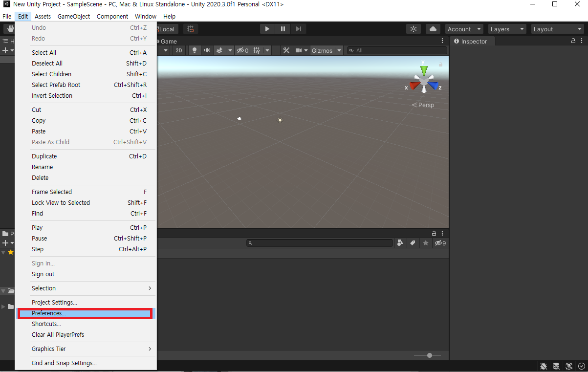Open the component tools wrench icon

click(x=286, y=50)
